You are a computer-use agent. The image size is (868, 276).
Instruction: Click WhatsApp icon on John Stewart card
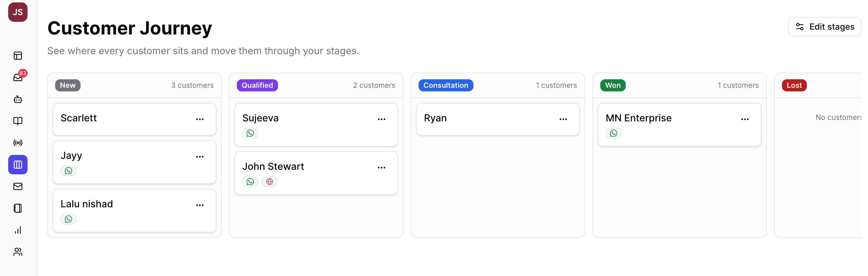[250, 182]
